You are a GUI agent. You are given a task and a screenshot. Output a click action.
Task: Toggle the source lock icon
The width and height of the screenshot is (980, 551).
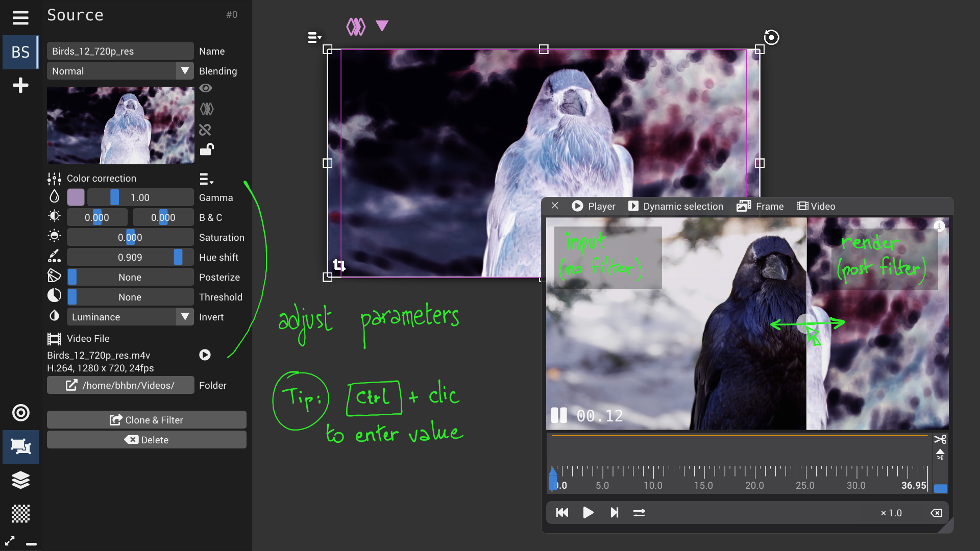click(x=206, y=149)
